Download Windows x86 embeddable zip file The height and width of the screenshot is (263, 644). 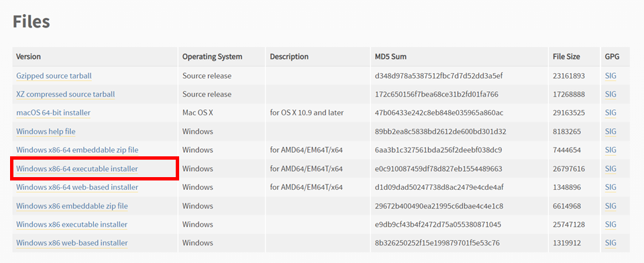72,206
